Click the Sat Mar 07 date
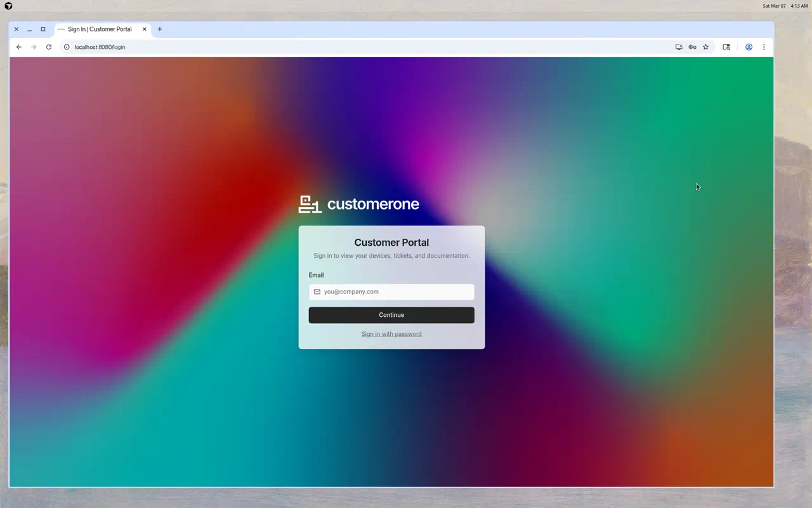 (x=774, y=6)
